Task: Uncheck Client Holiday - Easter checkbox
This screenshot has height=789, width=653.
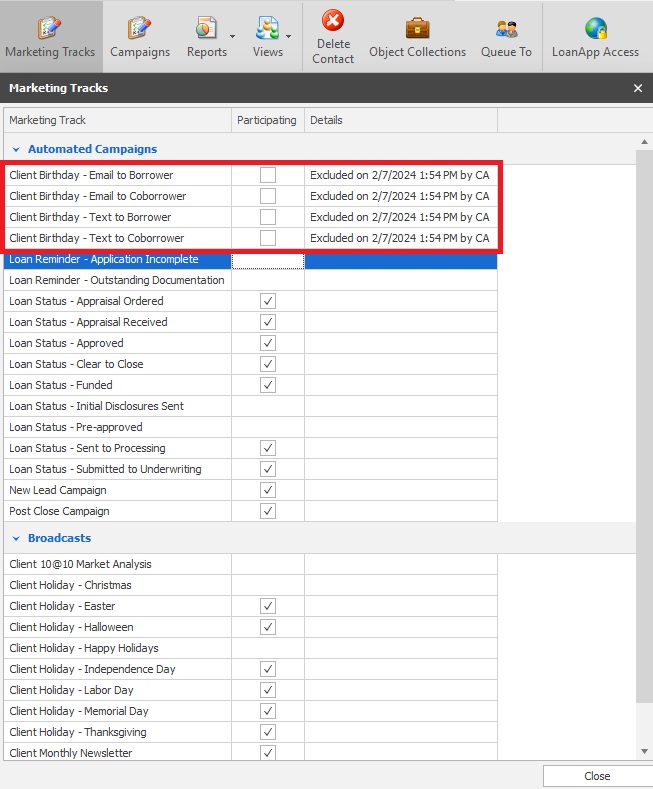Action: click(268, 606)
